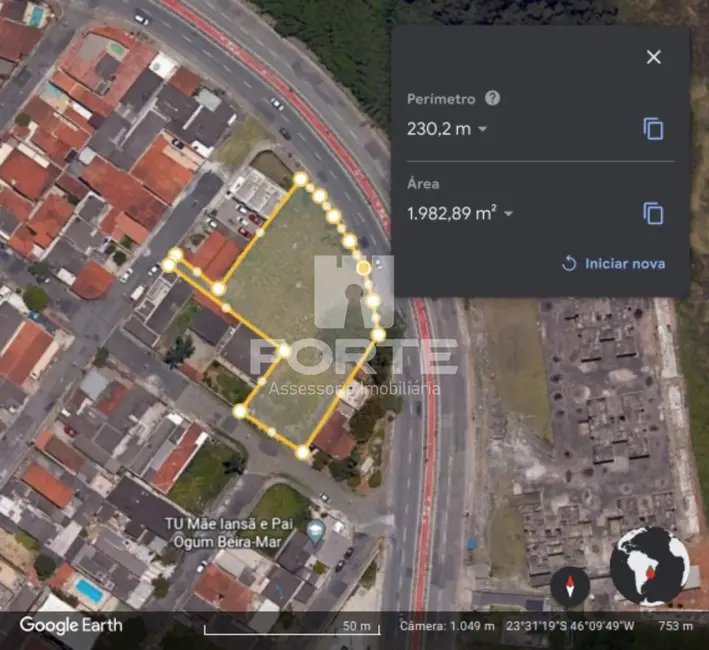Select the westernmost polygon vertex
Viewport: 709px width, 650px height.
point(169,266)
